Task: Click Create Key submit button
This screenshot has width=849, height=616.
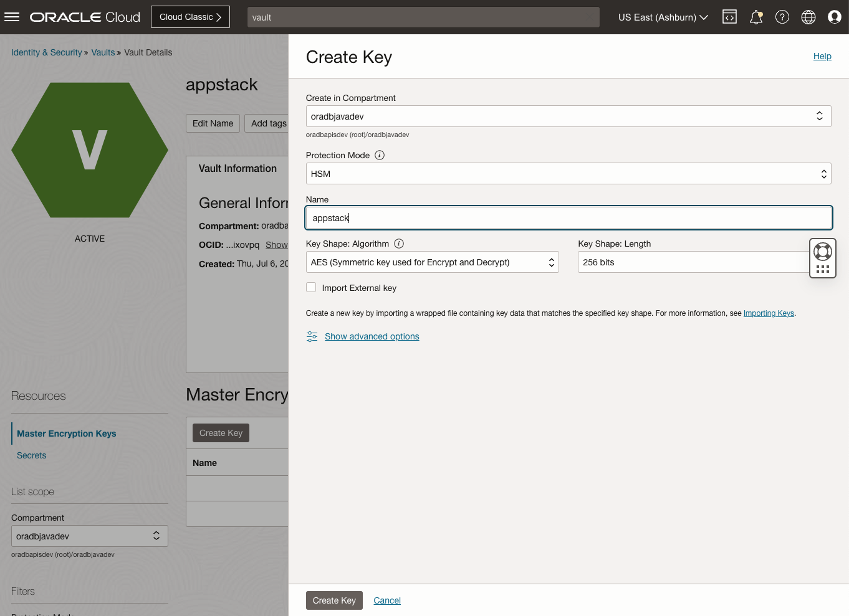Action: (334, 600)
